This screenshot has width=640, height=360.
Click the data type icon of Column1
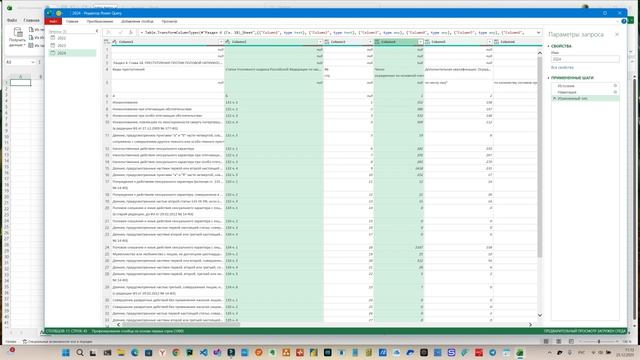(x=115, y=42)
